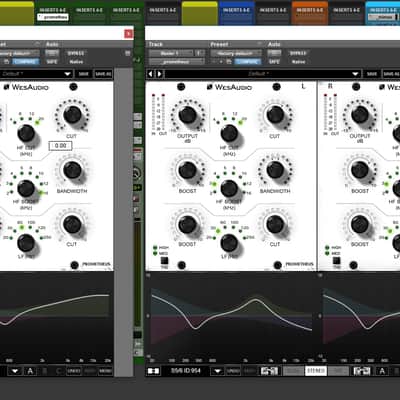Click round button next to R channel THD
Viewport: 400px width, 400px height.
[354, 265]
